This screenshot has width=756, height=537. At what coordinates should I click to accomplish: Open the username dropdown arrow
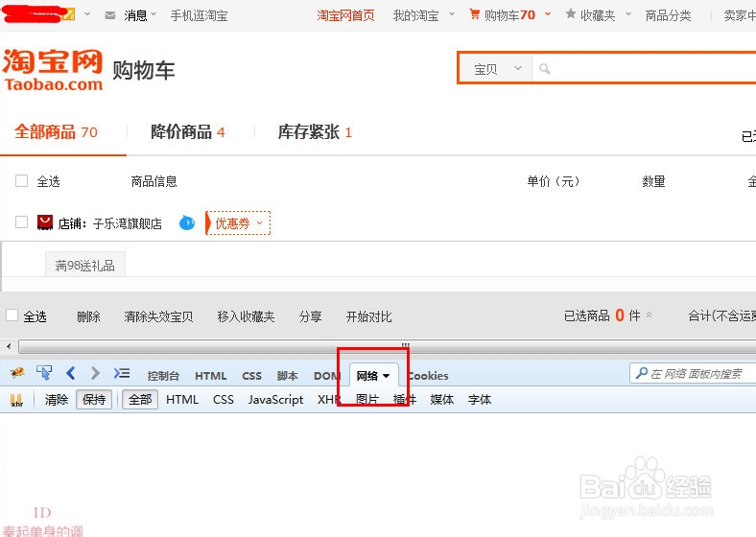[87, 14]
